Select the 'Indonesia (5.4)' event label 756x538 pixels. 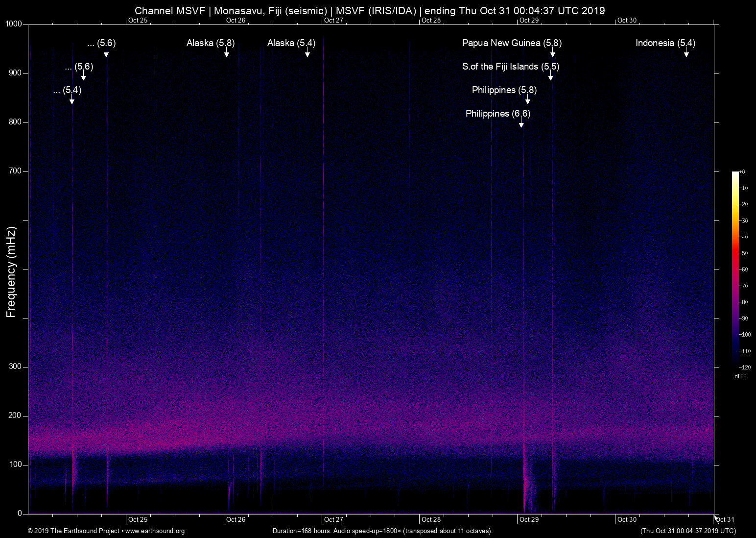pos(665,43)
